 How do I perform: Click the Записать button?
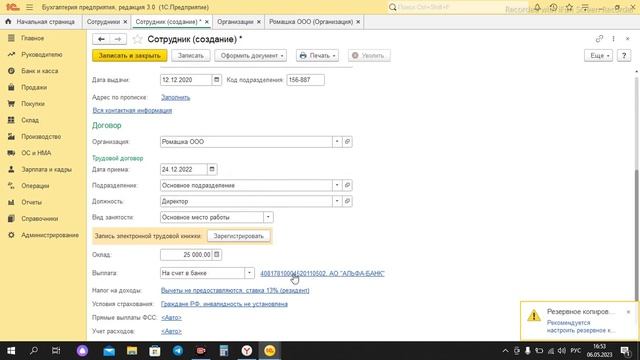click(191, 56)
